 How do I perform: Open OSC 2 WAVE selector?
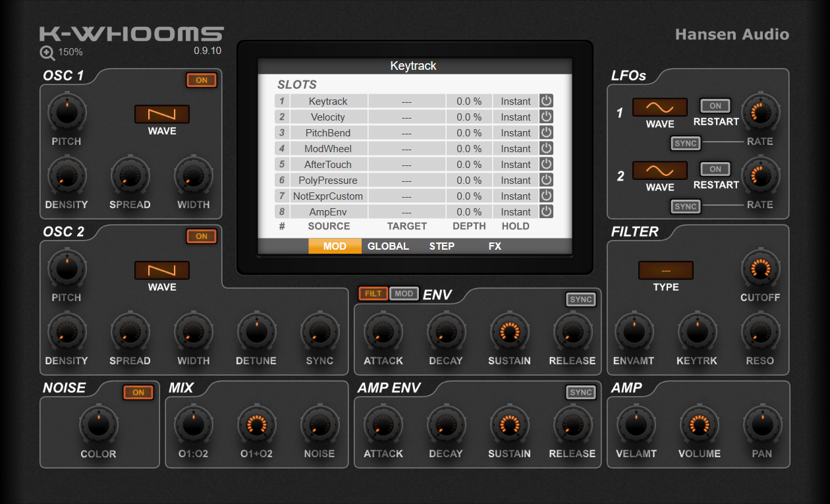click(162, 270)
